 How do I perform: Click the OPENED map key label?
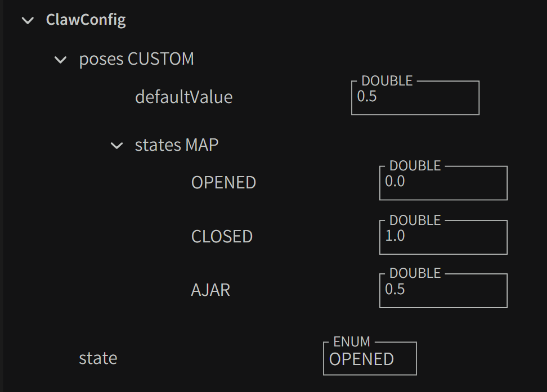(223, 183)
